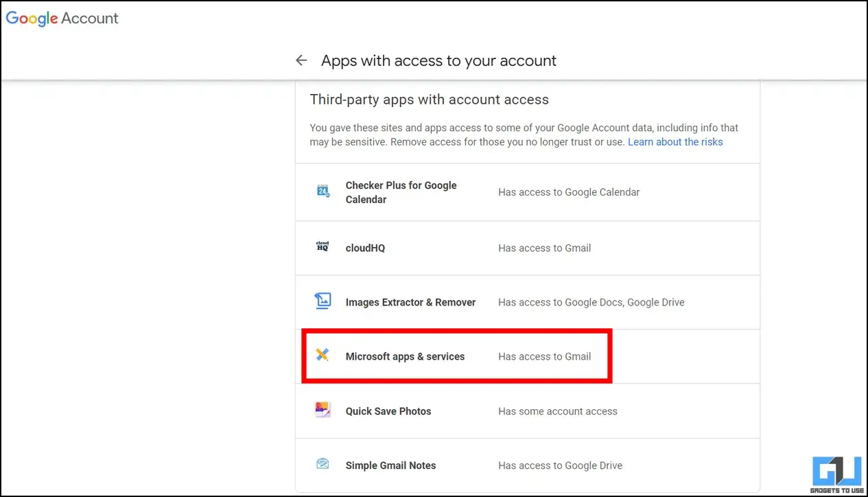Click 'Has access to Google Docs, Google Drive'

591,302
